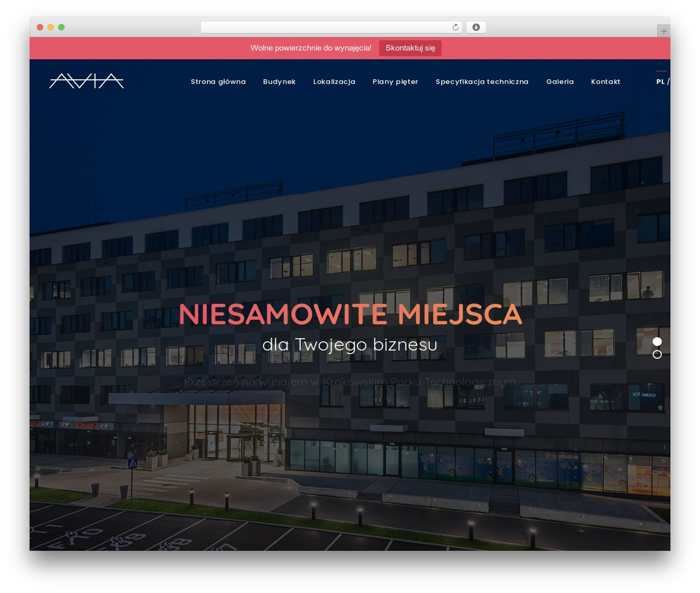
Task: Click 'Wolne powierzchnie do wynajęcia!' banner text
Action: click(x=311, y=48)
